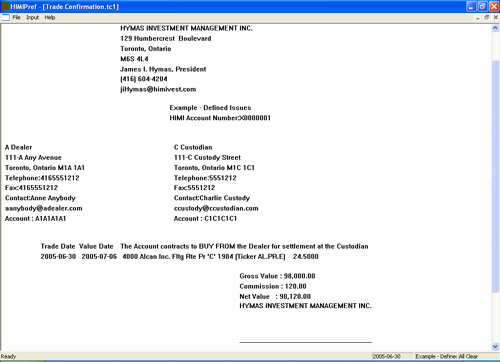The height and width of the screenshot is (362, 500).
Task: Click the scroll down arrow of vertical scrollbar
Action: [495, 347]
